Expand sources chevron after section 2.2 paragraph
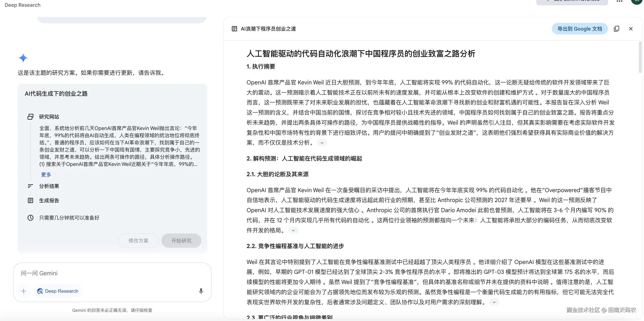The image size is (644, 321). click(494, 302)
